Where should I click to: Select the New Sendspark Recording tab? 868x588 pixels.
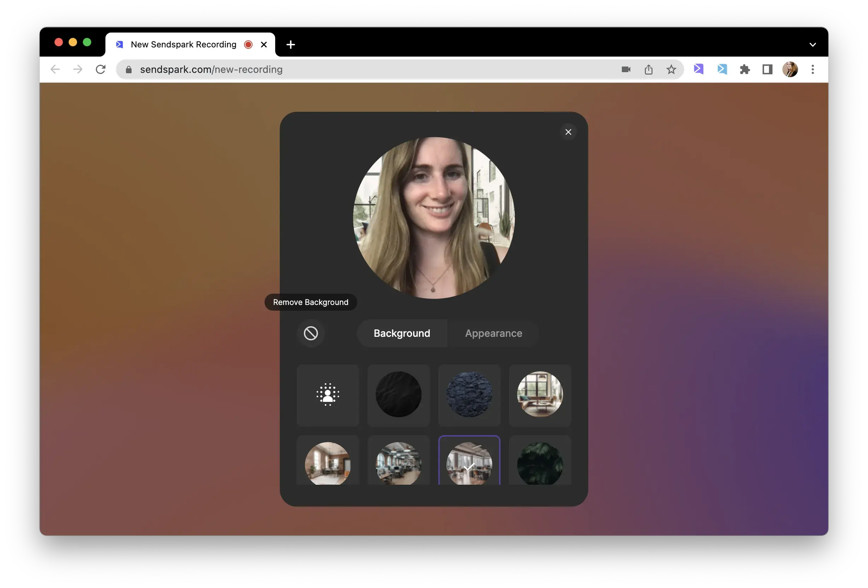click(x=190, y=44)
